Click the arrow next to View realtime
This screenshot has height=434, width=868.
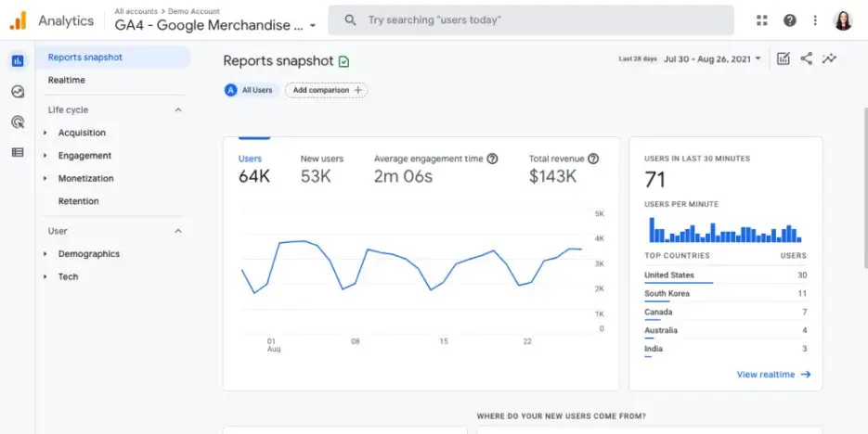pos(806,375)
